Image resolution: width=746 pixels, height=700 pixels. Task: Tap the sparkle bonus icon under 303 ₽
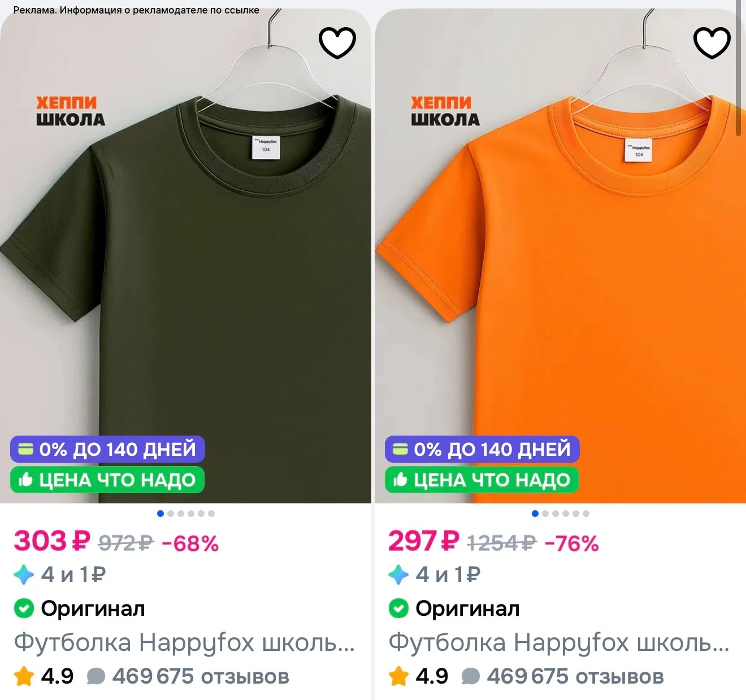[x=24, y=575]
